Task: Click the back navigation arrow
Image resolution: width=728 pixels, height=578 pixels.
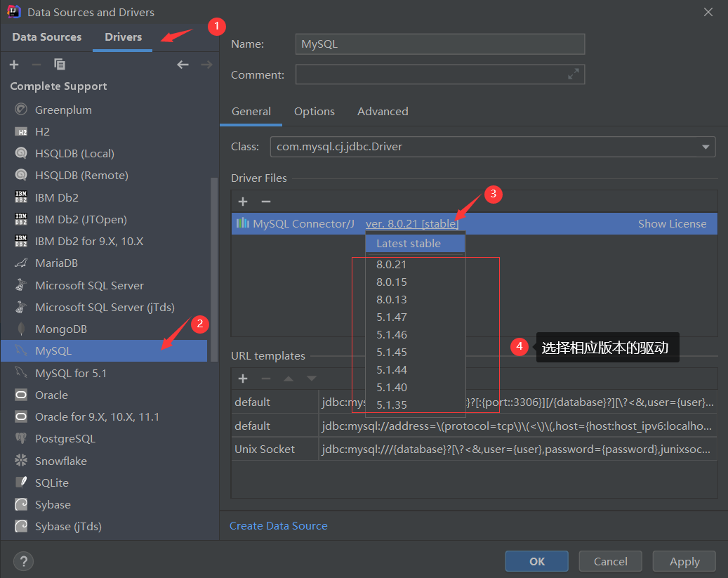Action: [x=183, y=64]
